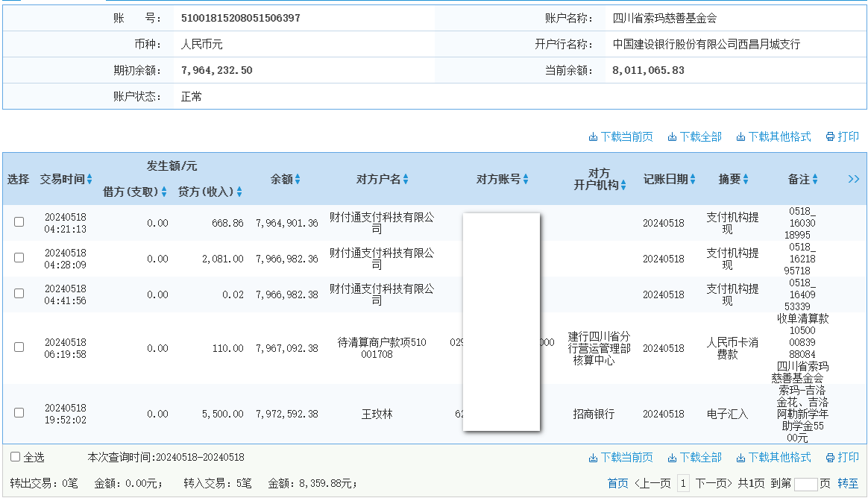868x498 pixels.
Task: Click balance 7,972,592.38 cell
Action: [x=287, y=414]
